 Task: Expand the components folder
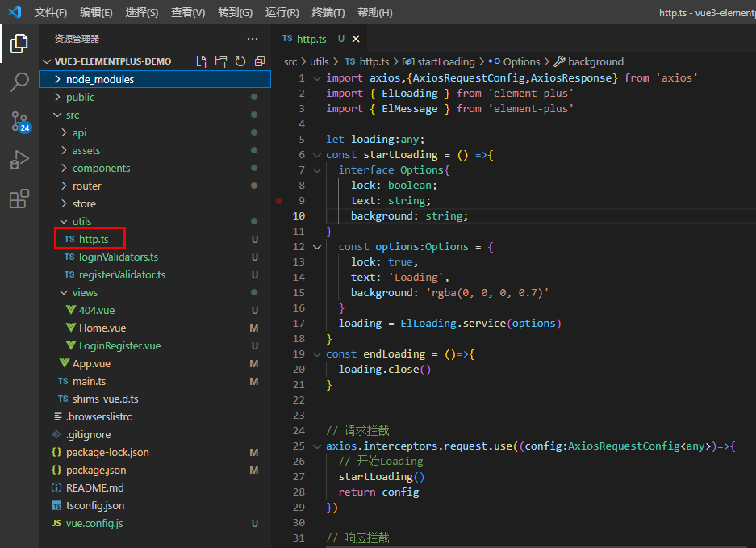(x=64, y=168)
